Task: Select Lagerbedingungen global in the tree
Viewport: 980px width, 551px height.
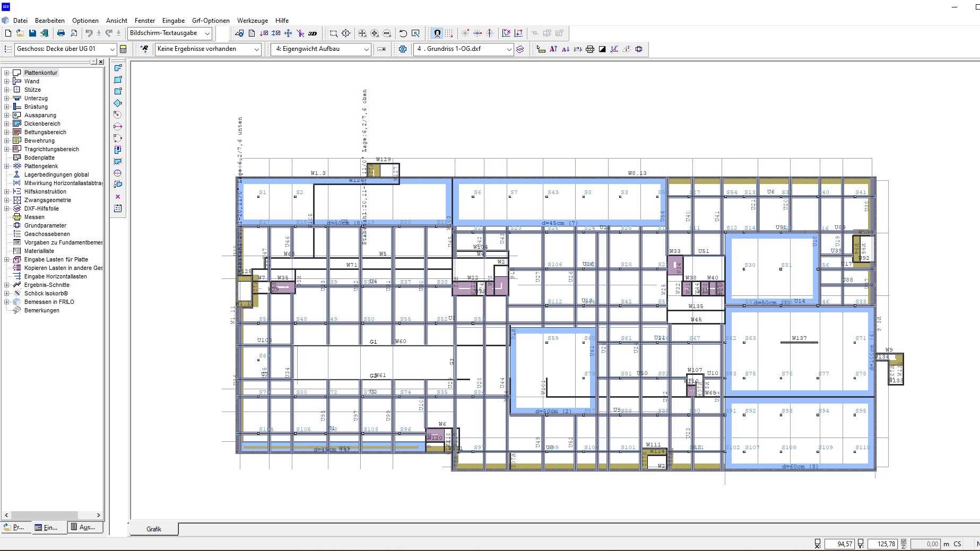Action: (x=56, y=174)
